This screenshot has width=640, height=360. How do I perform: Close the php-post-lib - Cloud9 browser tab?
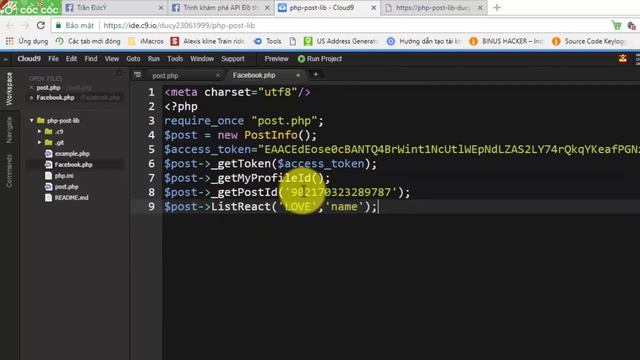tap(373, 8)
